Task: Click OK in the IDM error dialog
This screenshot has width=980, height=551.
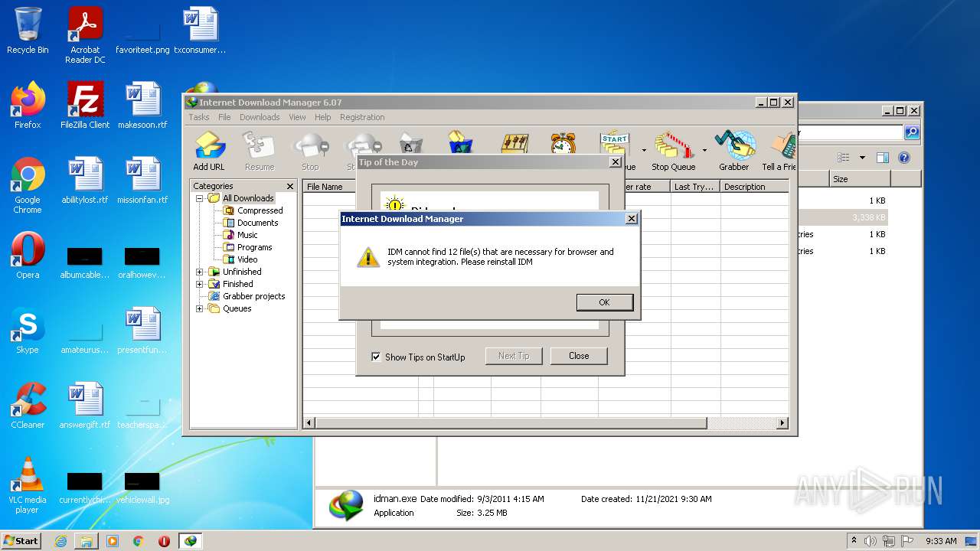Action: [604, 302]
